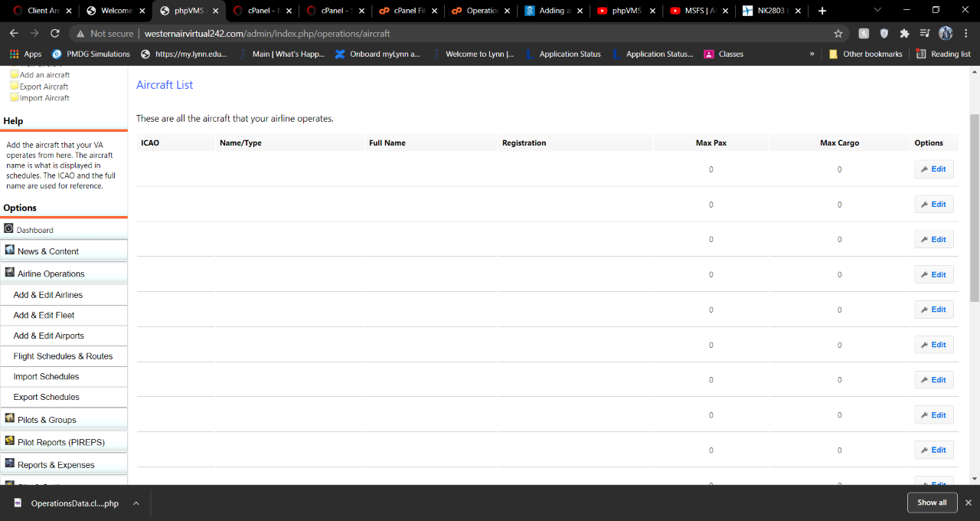Open the PMDG Simulations bookmark
This screenshot has width=980, height=521.
click(90, 54)
